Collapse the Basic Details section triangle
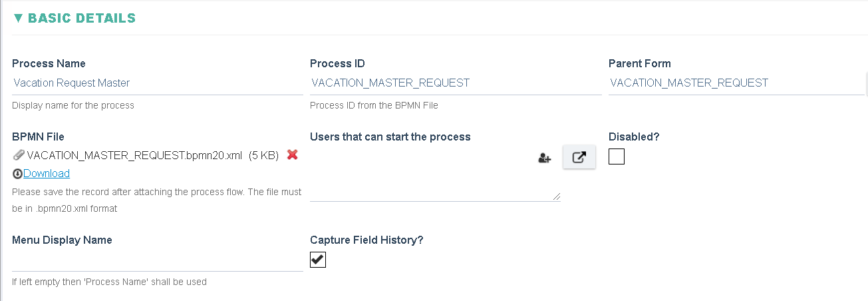This screenshot has height=301, width=868. 18,19
